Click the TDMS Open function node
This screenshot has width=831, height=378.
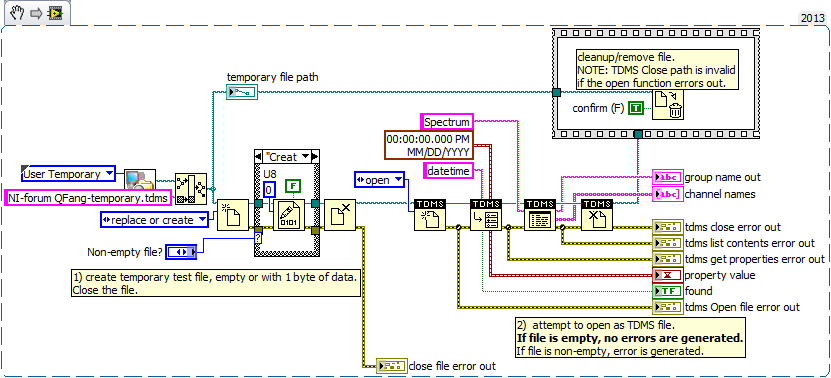tap(429, 215)
